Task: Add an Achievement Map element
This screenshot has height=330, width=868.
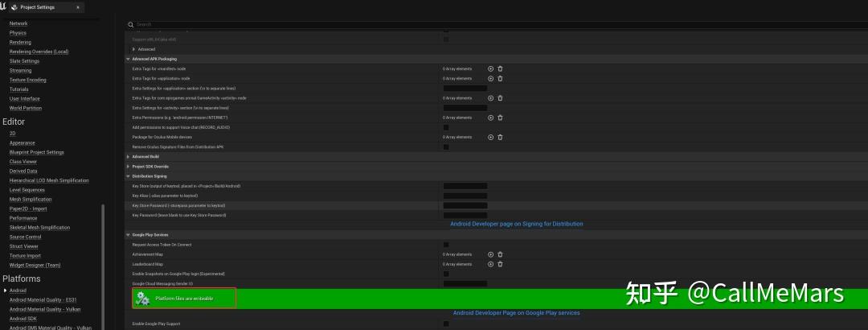Action: pos(490,254)
